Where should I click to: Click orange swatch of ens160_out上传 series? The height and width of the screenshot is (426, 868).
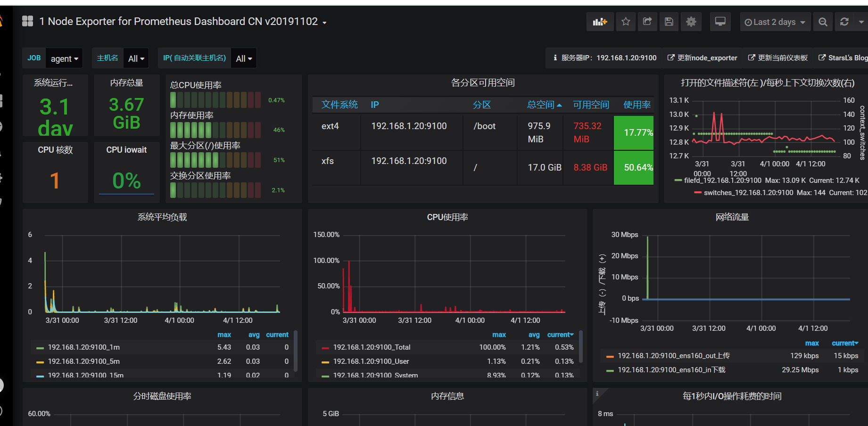point(610,356)
